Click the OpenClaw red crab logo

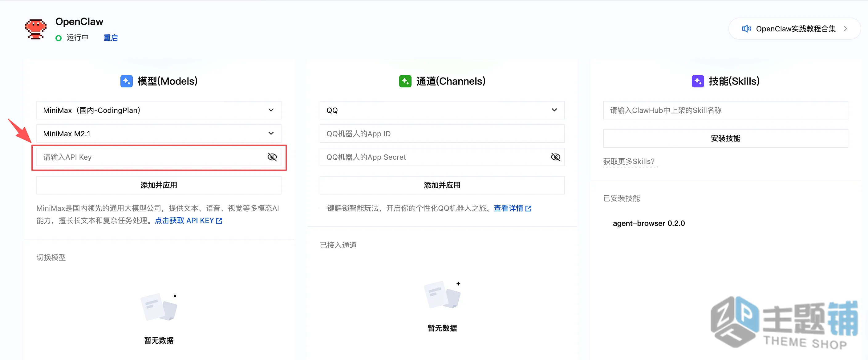[x=36, y=29]
